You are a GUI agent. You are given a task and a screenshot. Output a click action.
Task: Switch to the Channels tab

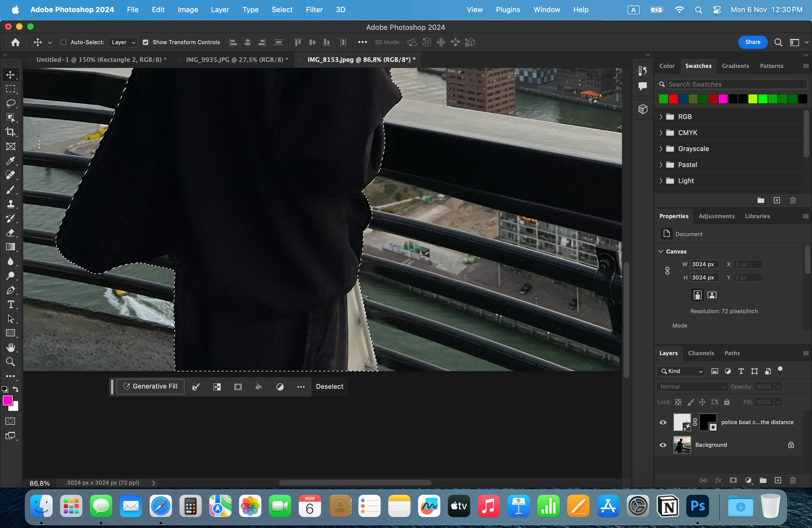pyautogui.click(x=701, y=353)
